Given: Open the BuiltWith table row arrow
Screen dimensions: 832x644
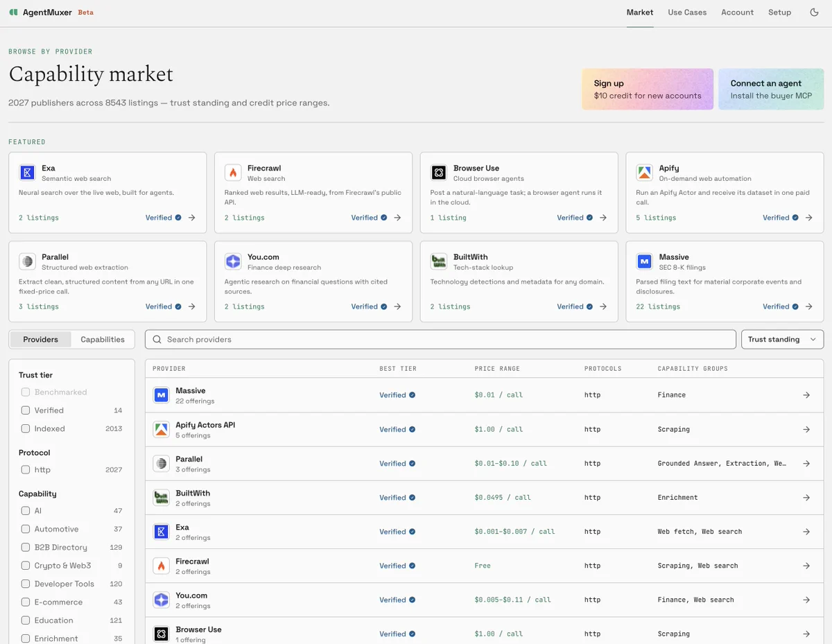Looking at the screenshot, I should coord(806,498).
